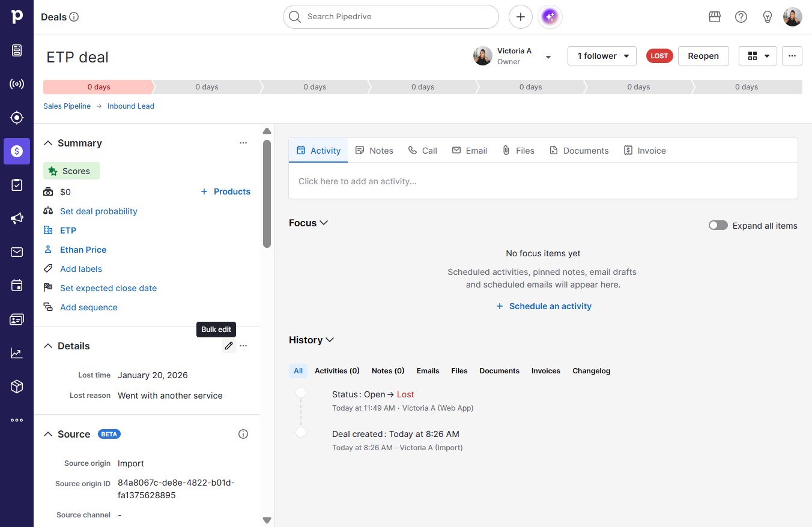This screenshot has height=527, width=812.
Task: Click the add an activity input
Action: click(543, 181)
